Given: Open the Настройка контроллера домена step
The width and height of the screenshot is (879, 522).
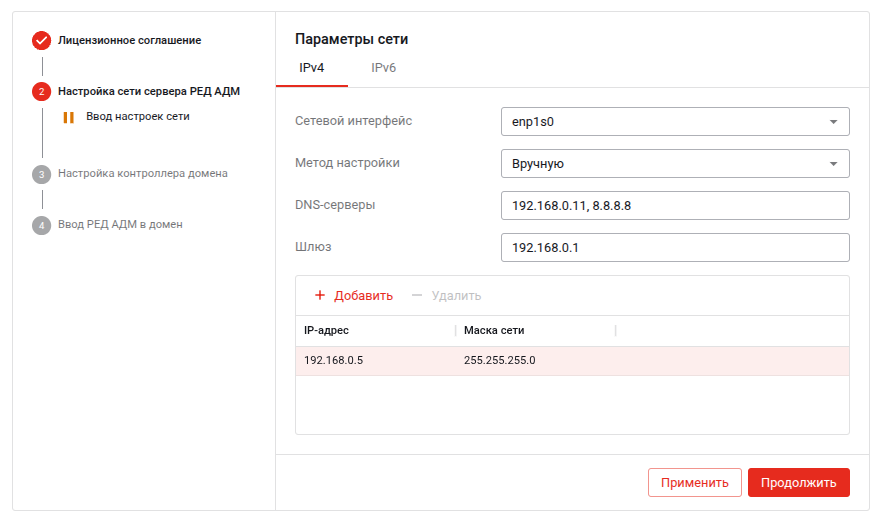Looking at the screenshot, I should coord(143,174).
